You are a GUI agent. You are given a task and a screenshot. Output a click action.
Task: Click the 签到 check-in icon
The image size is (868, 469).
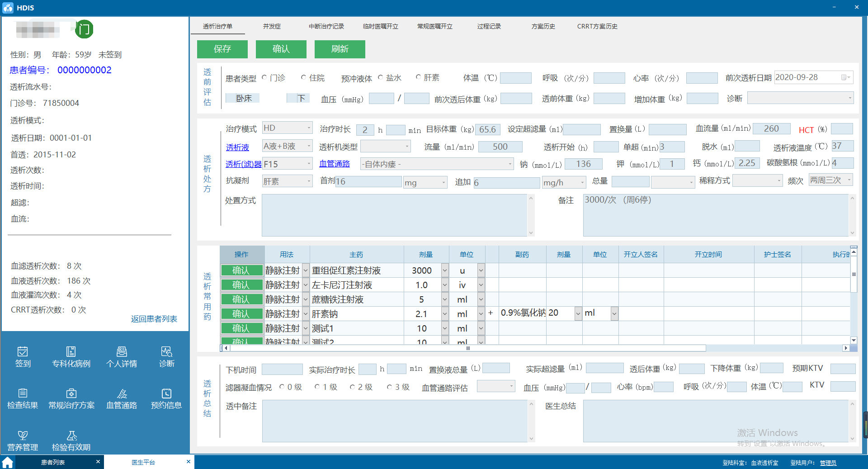(x=23, y=352)
